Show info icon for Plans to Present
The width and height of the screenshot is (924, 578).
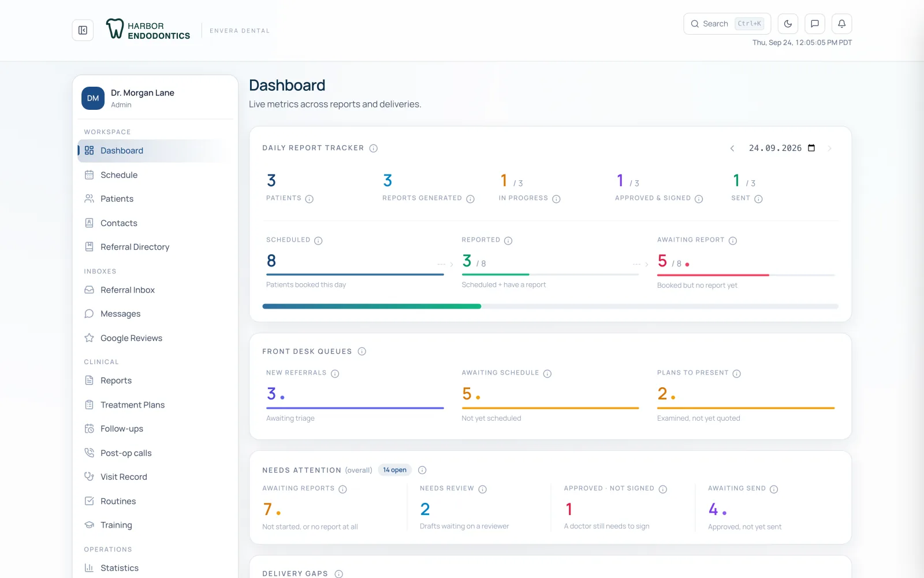click(737, 373)
